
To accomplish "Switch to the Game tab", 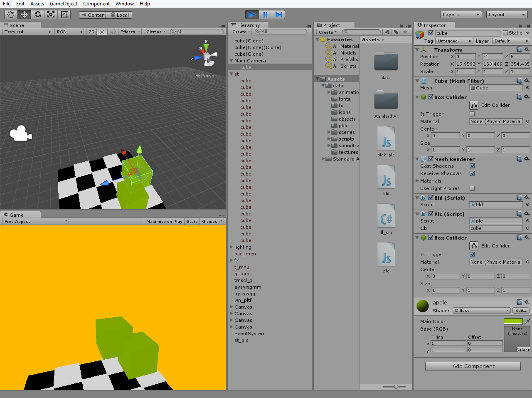I will point(21,215).
